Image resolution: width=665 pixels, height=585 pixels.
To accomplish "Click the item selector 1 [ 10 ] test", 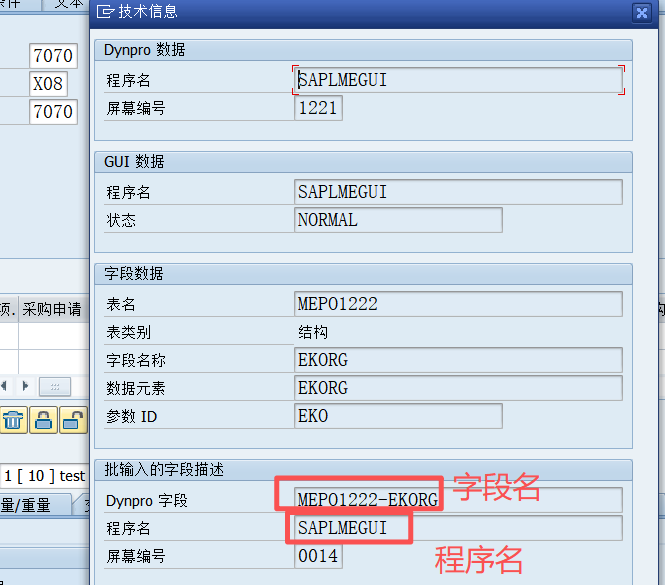I will coord(44,476).
